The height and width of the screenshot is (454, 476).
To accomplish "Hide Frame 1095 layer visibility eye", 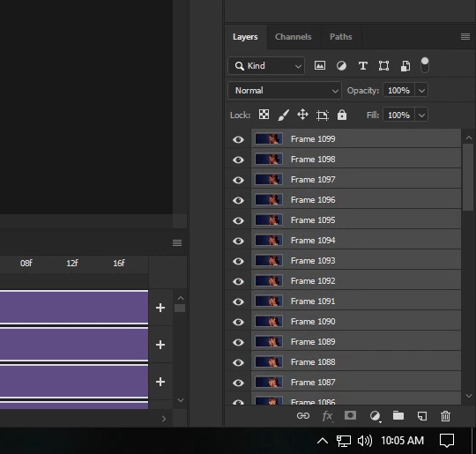I will pos(238,220).
